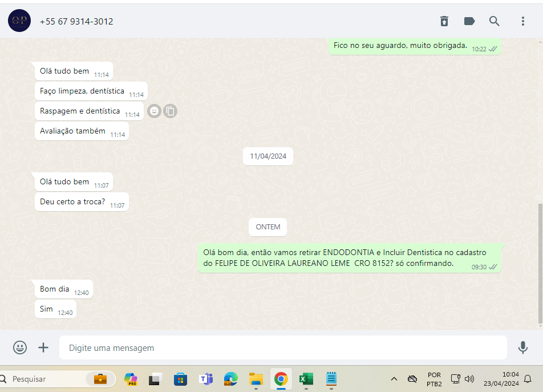The width and height of the screenshot is (543, 392).
Task: Search within this conversation
Action: (x=494, y=21)
